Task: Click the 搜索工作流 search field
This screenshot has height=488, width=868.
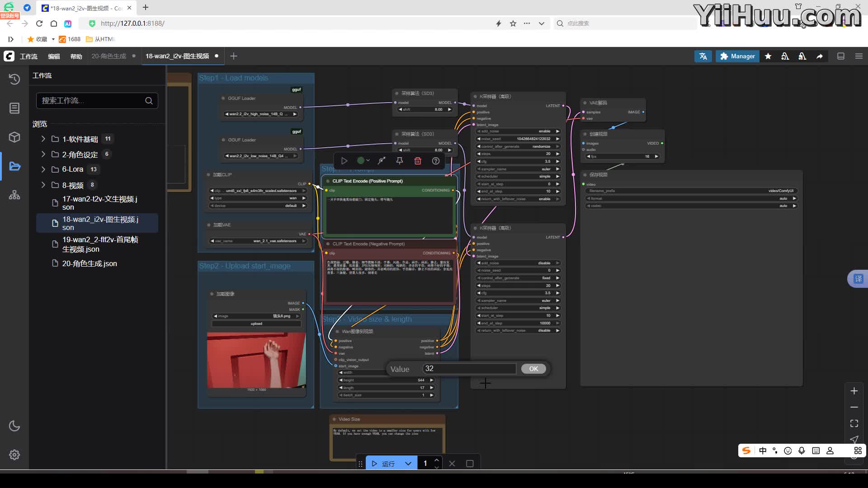Action: click(x=90, y=100)
